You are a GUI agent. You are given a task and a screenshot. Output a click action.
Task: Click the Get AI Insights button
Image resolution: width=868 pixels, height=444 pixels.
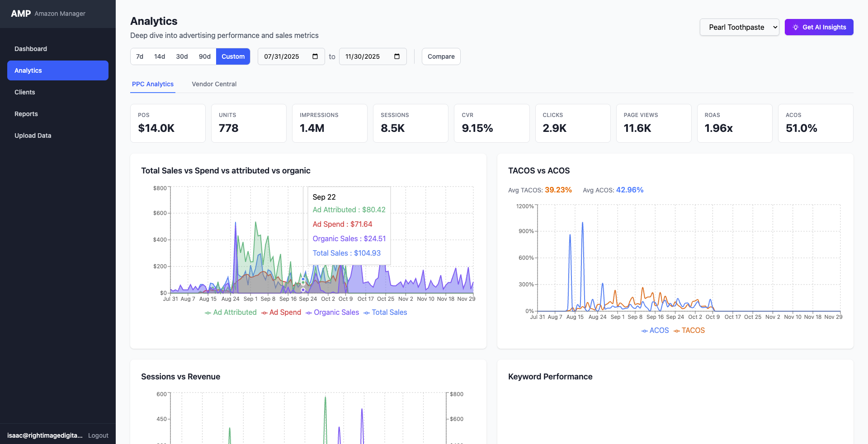pos(819,27)
